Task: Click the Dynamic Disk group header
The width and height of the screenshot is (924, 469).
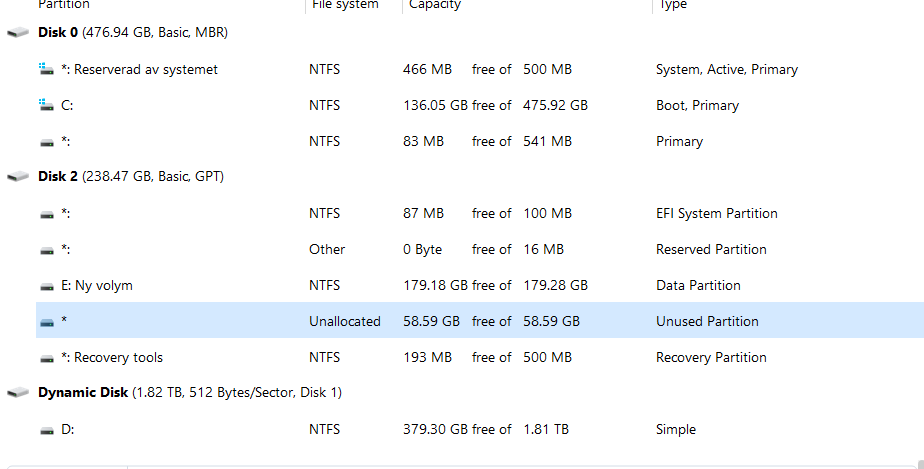Action: coord(190,393)
